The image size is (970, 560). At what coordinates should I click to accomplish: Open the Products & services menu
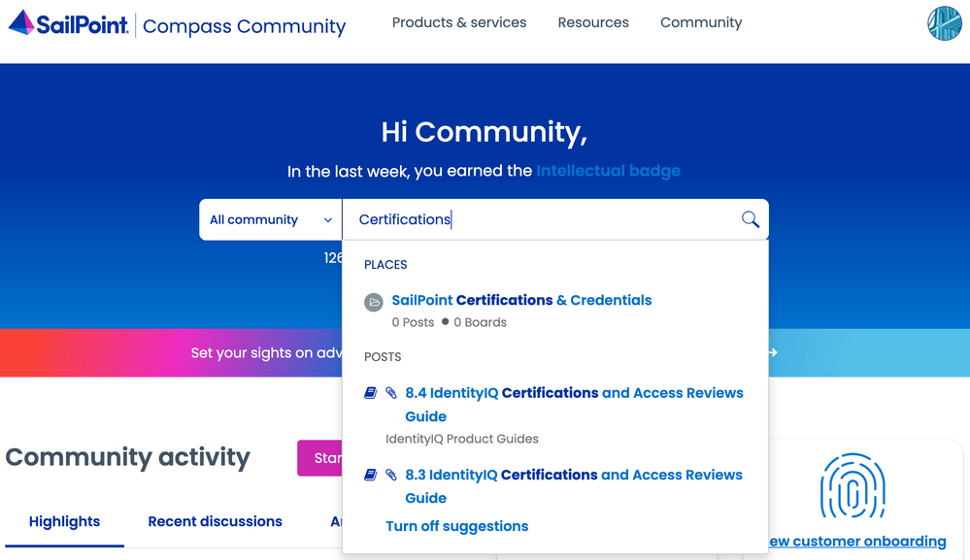pyautogui.click(x=459, y=22)
